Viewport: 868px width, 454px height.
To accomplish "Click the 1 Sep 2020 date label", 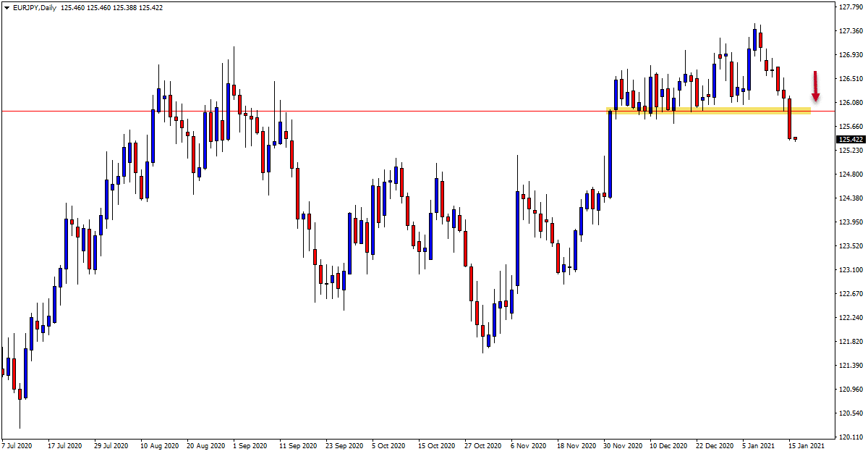I will tap(250, 446).
